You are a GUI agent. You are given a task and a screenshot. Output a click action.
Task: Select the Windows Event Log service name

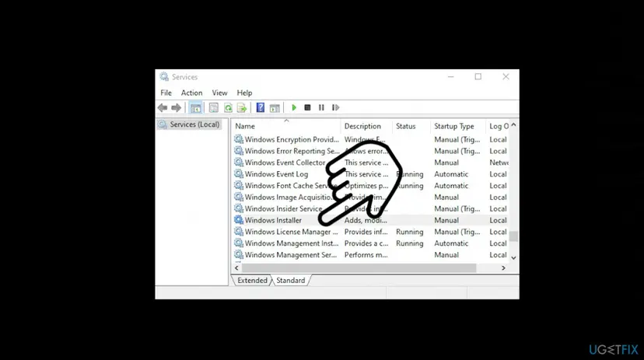(276, 174)
